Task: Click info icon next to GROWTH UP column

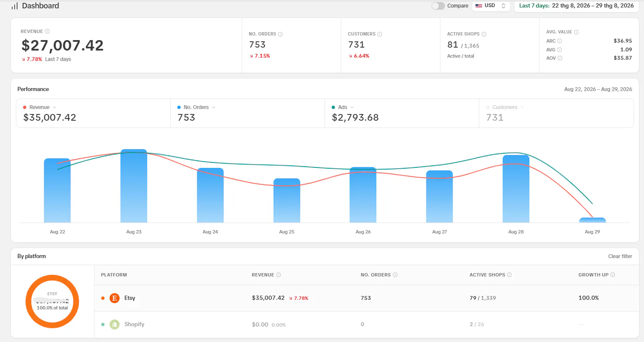Action: pyautogui.click(x=613, y=275)
